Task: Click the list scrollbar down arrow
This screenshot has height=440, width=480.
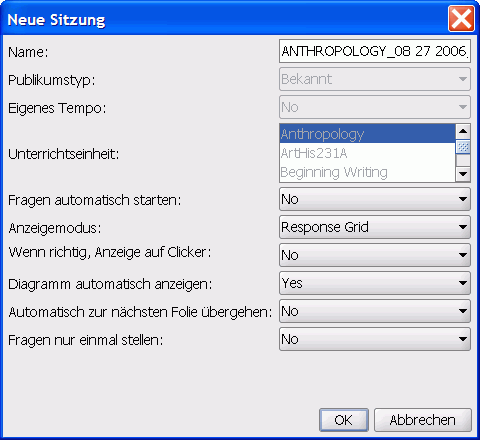Action: pos(463,174)
